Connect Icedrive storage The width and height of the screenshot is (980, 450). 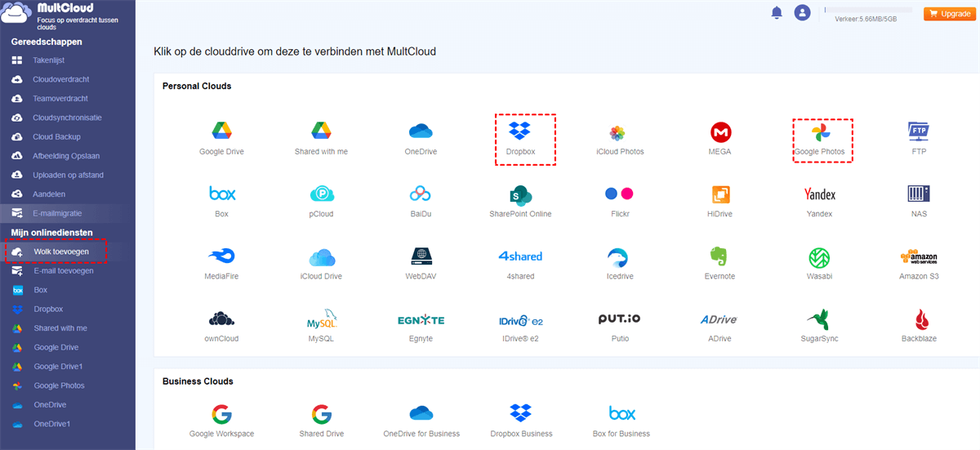(619, 257)
